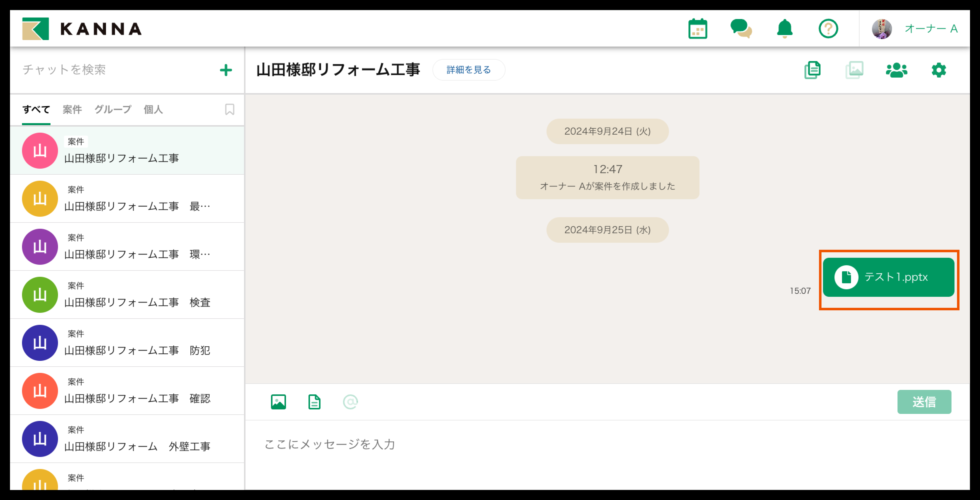Open the documents list icon in chat header
The width and height of the screenshot is (980, 500).
tap(812, 70)
